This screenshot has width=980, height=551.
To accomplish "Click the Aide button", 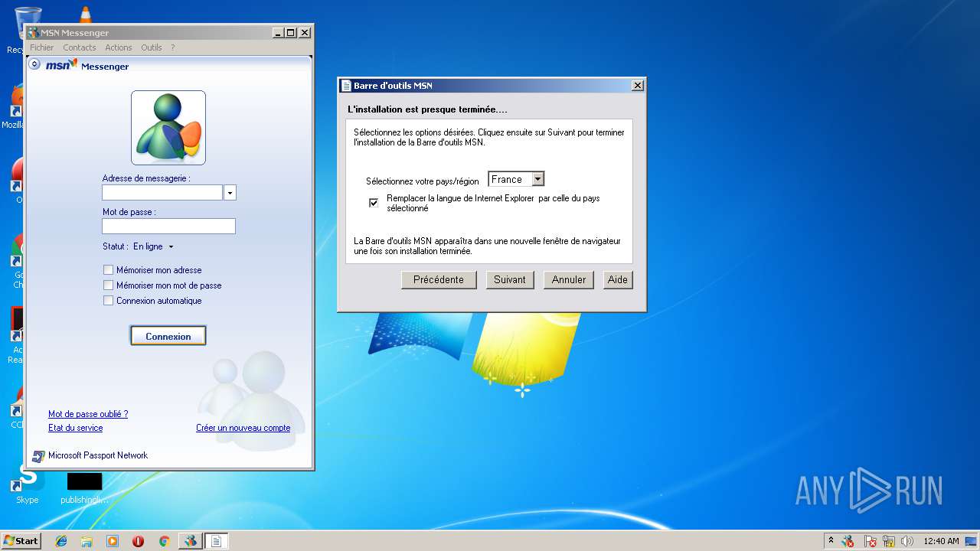I will (x=618, y=280).
